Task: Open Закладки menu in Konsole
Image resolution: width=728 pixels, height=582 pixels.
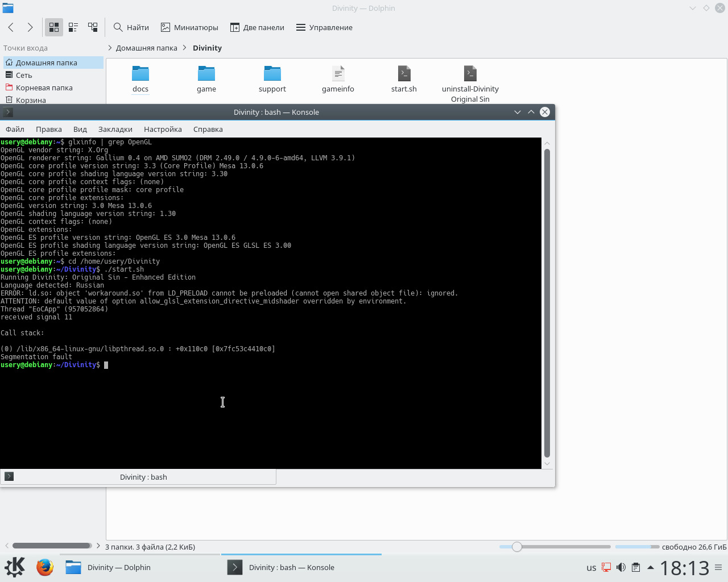Action: (115, 129)
